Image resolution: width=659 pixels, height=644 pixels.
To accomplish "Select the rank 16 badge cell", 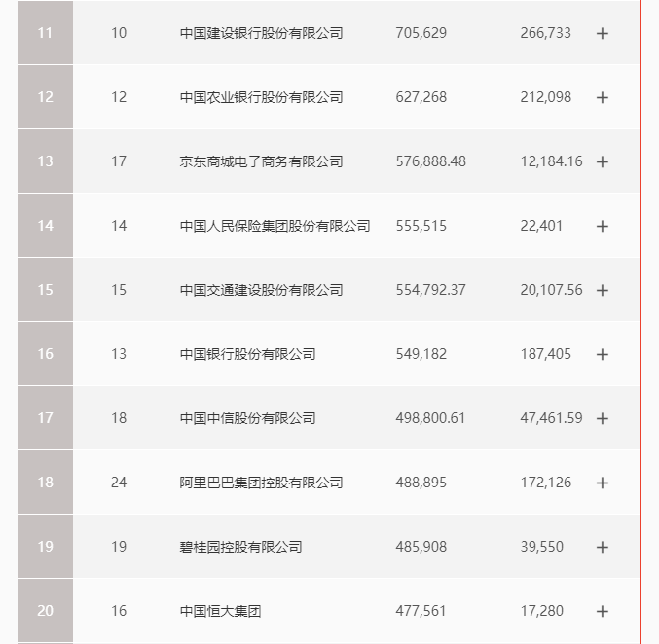I will coord(46,354).
